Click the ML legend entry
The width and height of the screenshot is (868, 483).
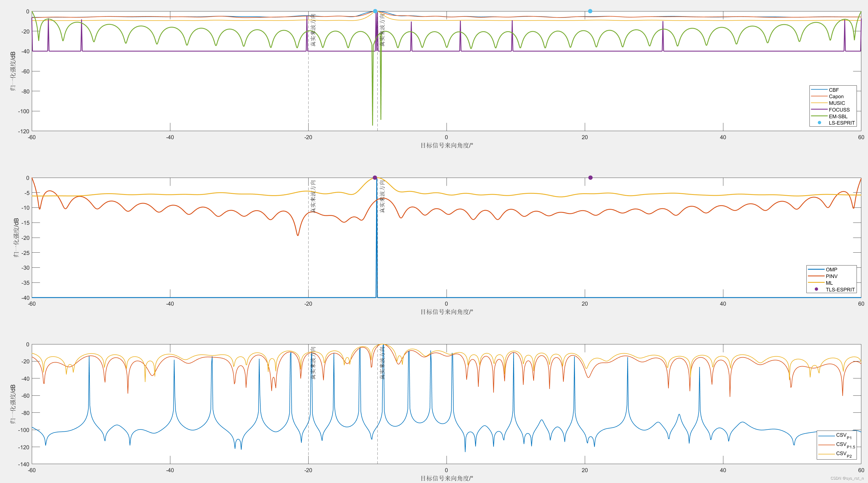829,283
